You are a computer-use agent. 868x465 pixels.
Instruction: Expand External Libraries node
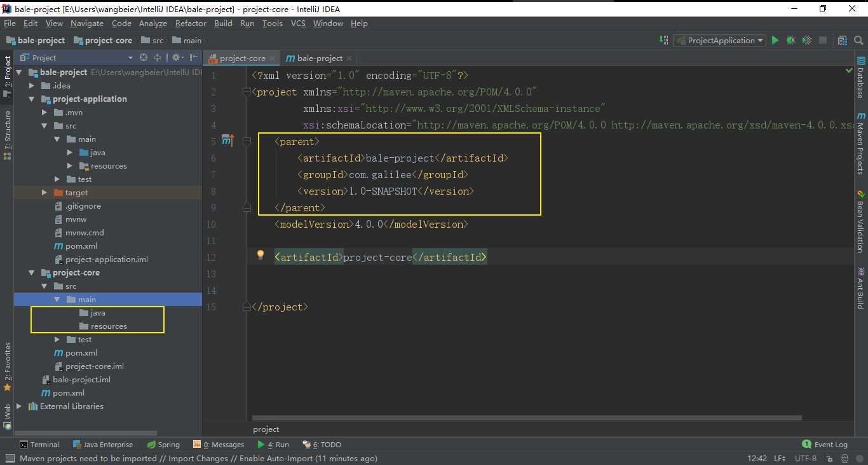point(19,406)
